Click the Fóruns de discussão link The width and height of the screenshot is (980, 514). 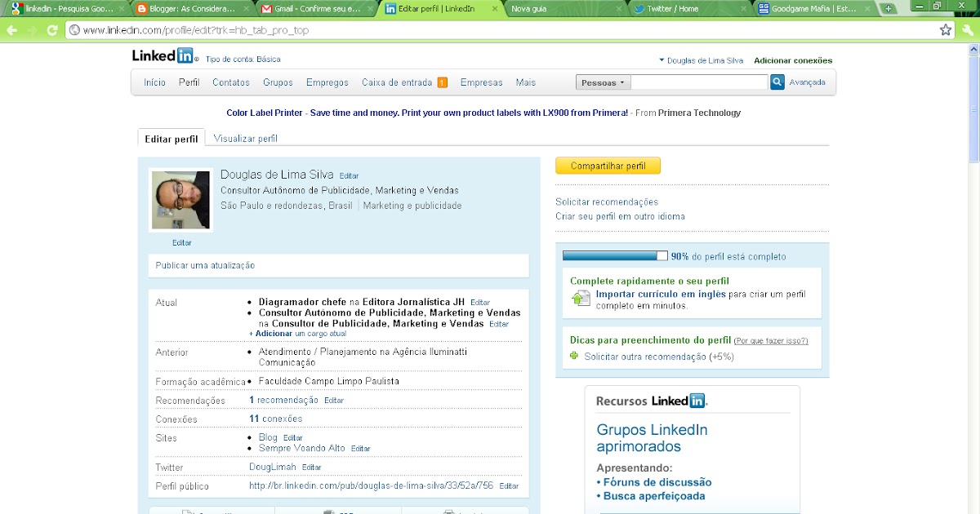[x=657, y=482]
